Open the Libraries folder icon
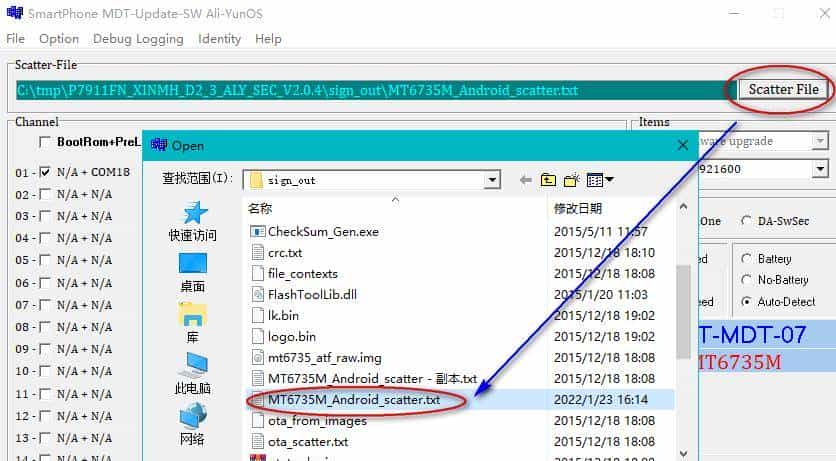 click(192, 314)
